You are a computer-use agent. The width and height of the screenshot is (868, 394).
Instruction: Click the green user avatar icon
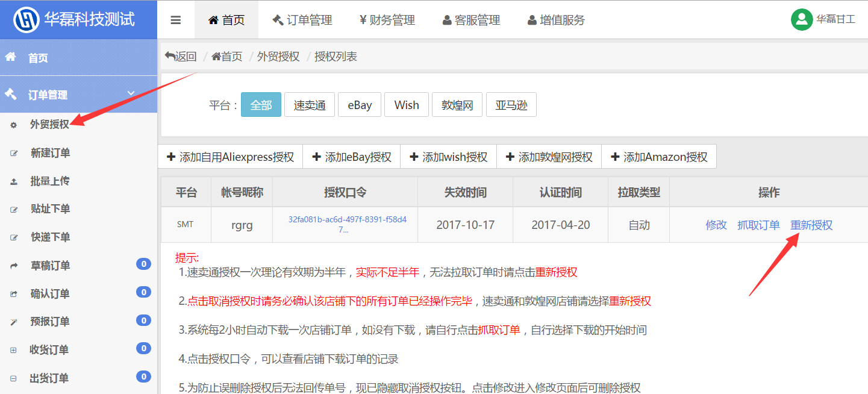click(x=802, y=19)
